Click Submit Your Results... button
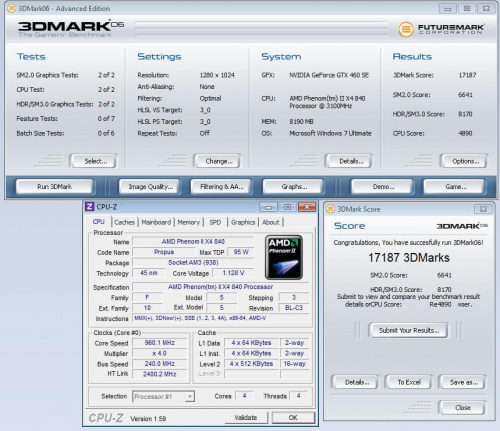 pyautogui.click(x=408, y=330)
